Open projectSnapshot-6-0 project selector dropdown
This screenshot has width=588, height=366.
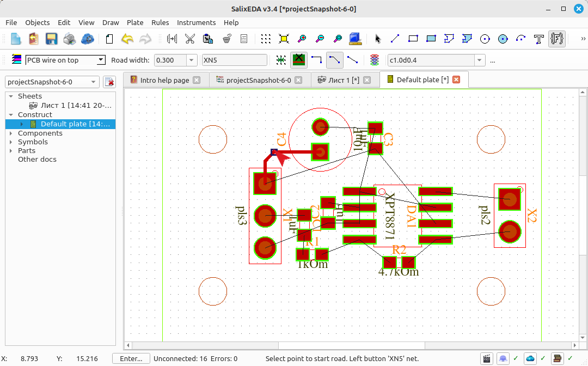click(x=52, y=82)
